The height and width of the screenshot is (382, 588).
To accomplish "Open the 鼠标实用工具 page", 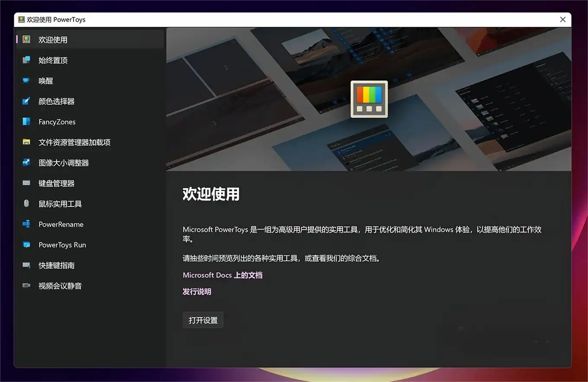I will 90,204.
